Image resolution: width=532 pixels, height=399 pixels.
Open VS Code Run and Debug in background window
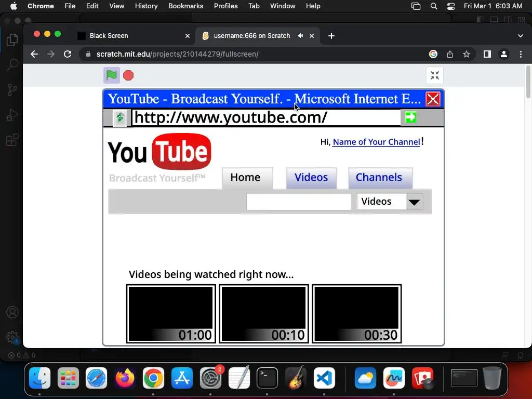click(12, 115)
